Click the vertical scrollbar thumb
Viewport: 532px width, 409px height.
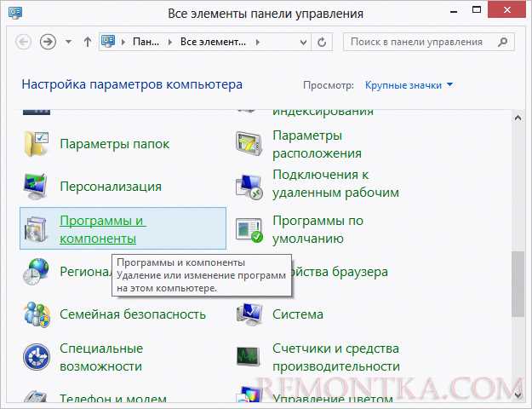[x=518, y=284]
